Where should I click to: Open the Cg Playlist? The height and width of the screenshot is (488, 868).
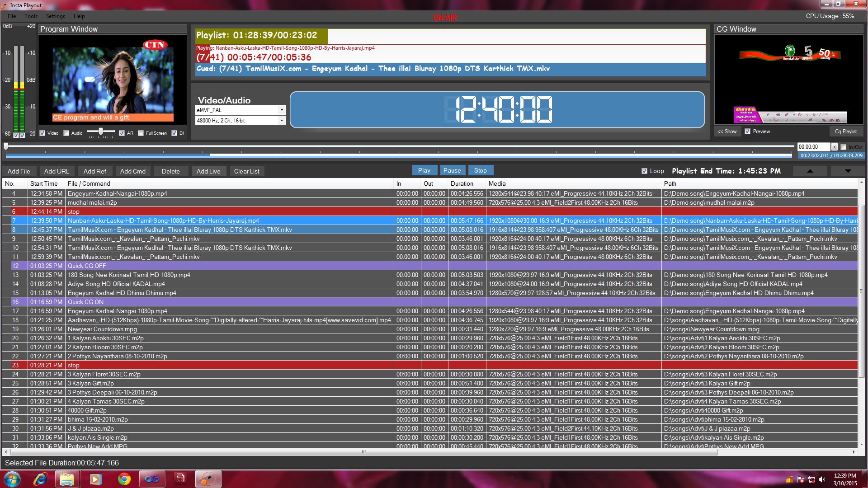pyautogui.click(x=846, y=131)
